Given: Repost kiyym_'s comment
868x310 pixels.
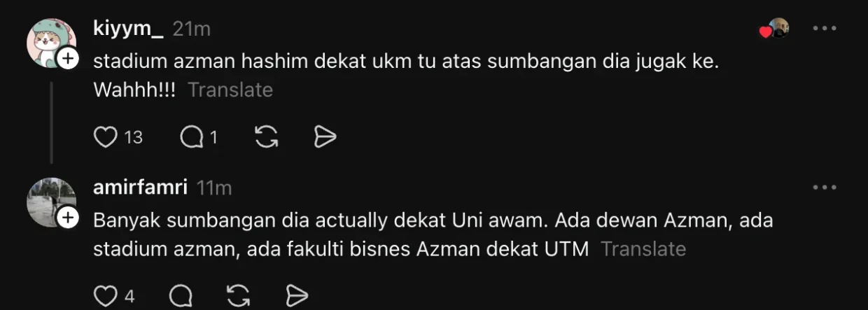Looking at the screenshot, I should pyautogui.click(x=266, y=138).
